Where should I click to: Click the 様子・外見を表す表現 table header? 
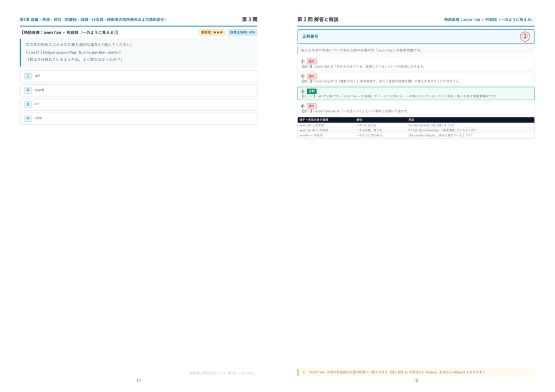coord(314,120)
